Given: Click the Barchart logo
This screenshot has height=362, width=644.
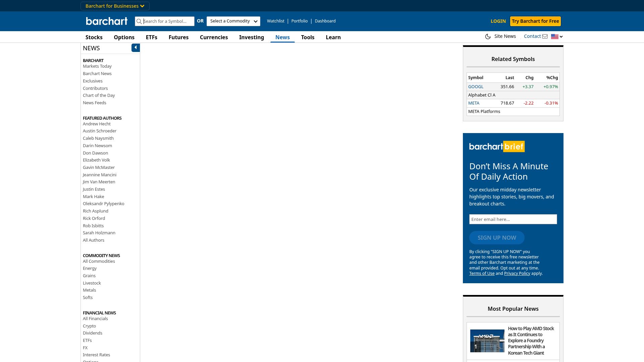Looking at the screenshot, I should tap(107, 21).
